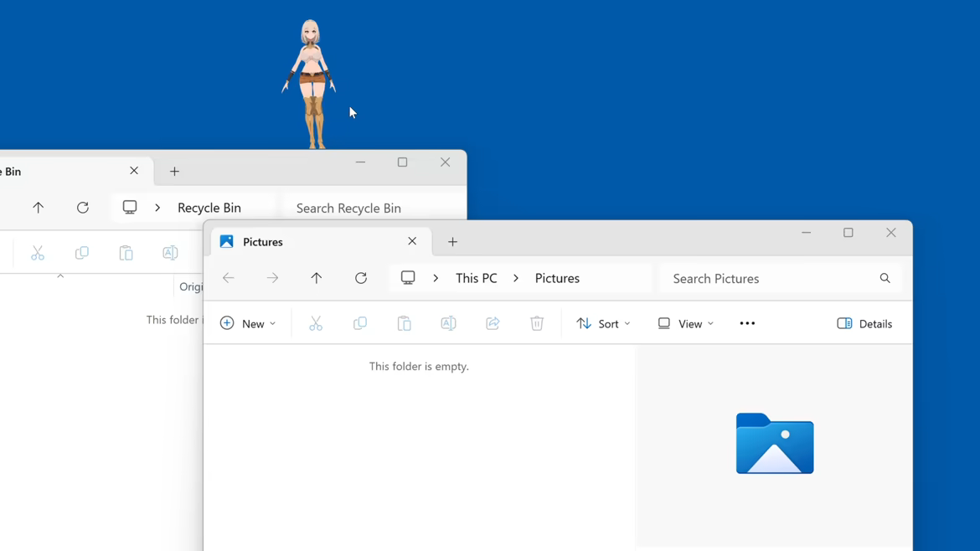Click Paste icon in Pictures toolbar
The width and height of the screenshot is (980, 551).
pyautogui.click(x=405, y=323)
